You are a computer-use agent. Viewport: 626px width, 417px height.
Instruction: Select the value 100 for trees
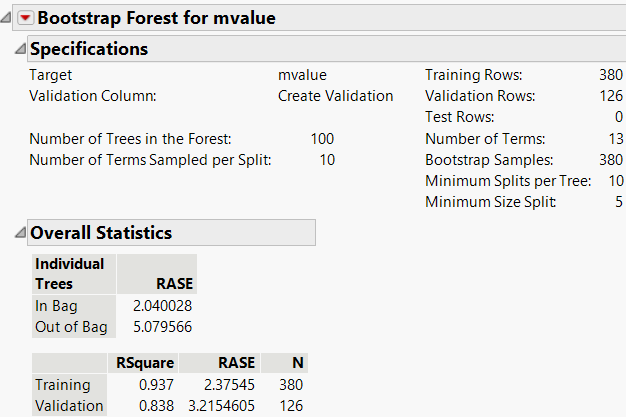tap(322, 139)
